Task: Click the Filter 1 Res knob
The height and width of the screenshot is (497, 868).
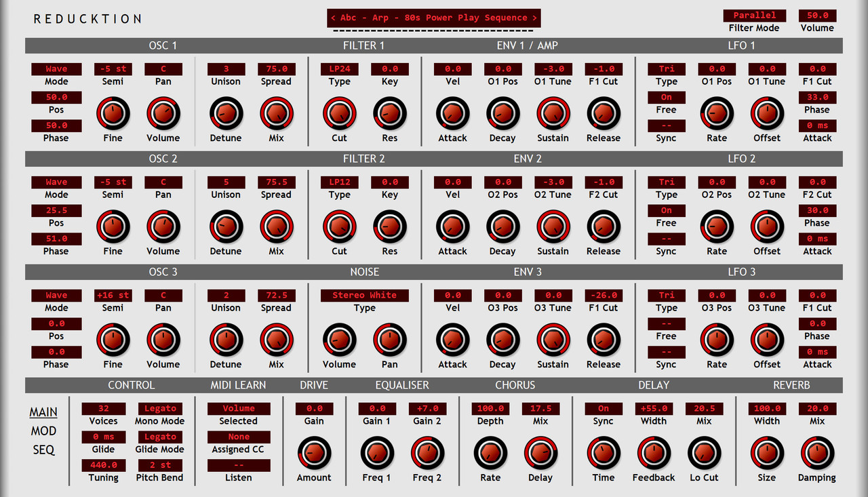Action: [390, 113]
